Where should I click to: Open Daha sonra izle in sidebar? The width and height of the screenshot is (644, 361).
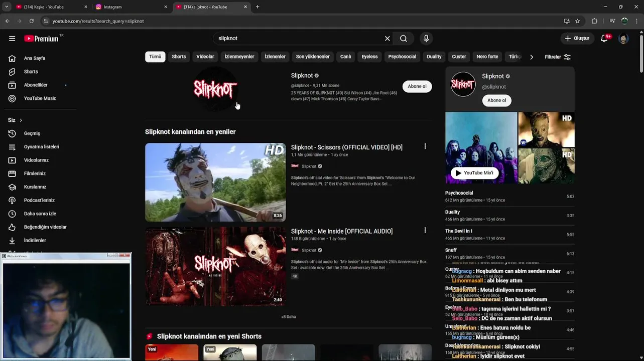click(x=40, y=214)
